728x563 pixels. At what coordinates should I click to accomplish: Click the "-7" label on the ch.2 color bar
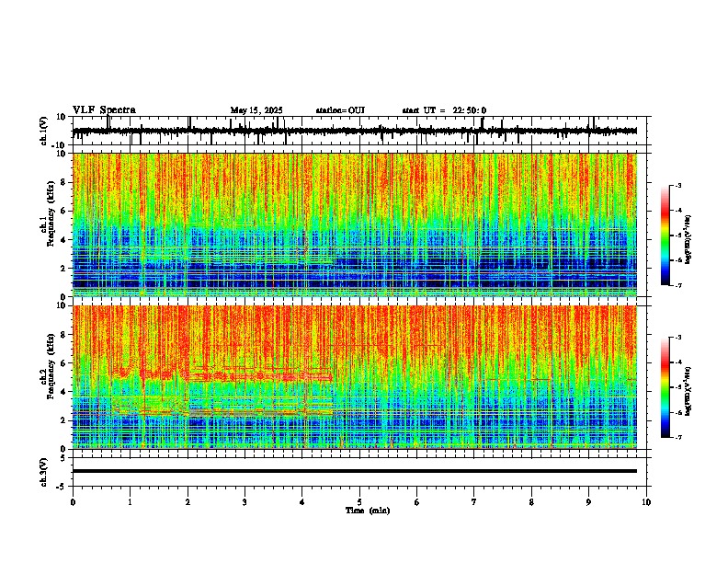coord(677,437)
